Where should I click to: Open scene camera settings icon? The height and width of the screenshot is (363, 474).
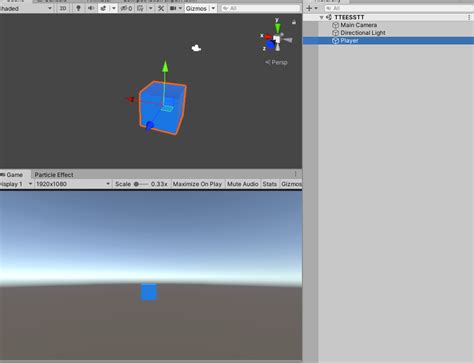coord(173,8)
